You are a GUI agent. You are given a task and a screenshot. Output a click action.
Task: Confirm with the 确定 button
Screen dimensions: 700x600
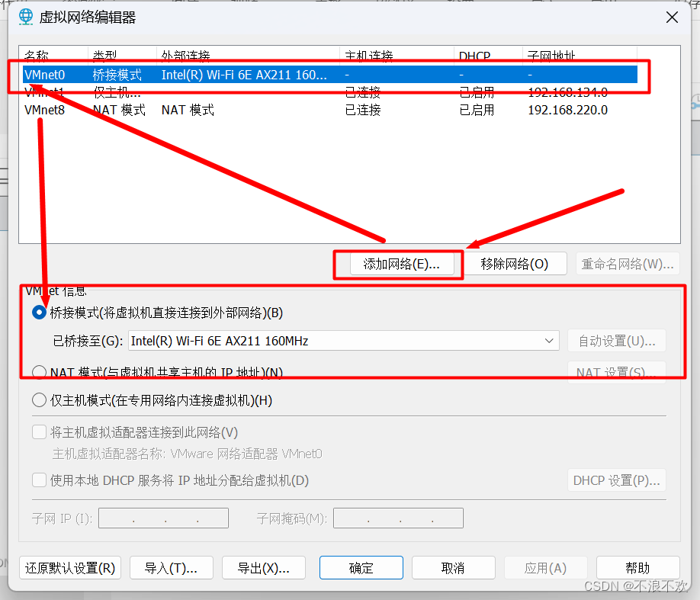coord(361,568)
